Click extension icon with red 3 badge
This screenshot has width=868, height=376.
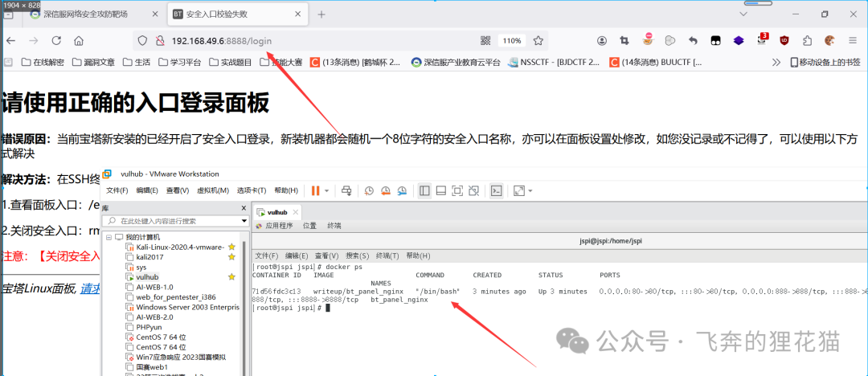pos(762,39)
